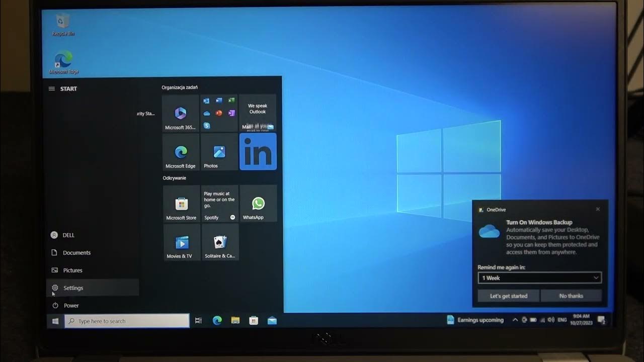Screen dimensions: 644x362
Task: Open Microsoft Edge from the taskbar
Action: [x=217, y=321]
